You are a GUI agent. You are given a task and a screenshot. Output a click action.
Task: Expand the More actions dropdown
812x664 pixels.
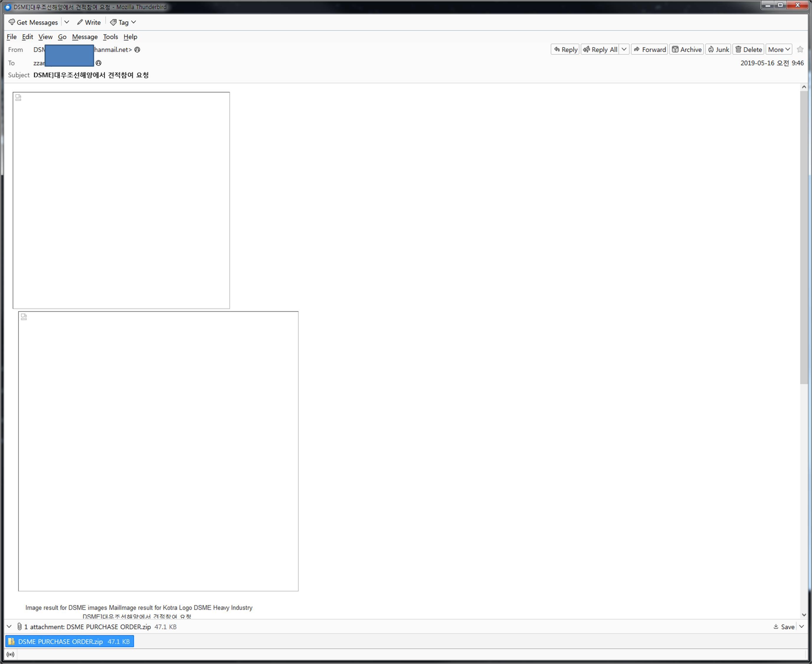click(x=779, y=49)
